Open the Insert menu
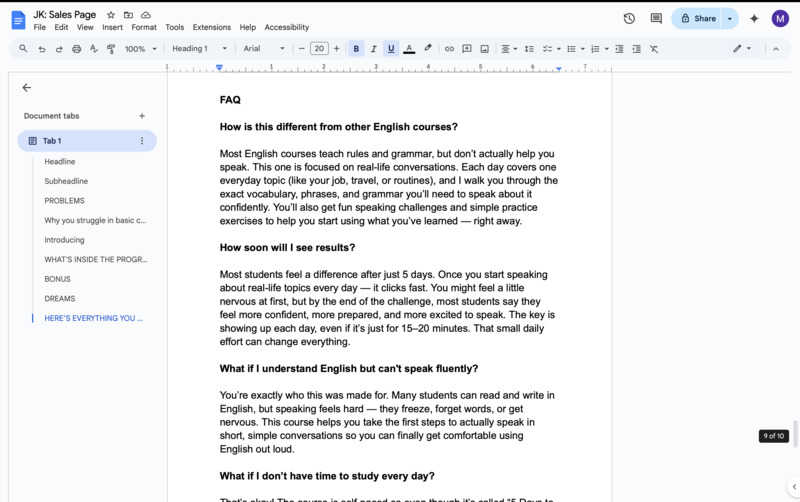Screen dimensions: 800x502 112,27
